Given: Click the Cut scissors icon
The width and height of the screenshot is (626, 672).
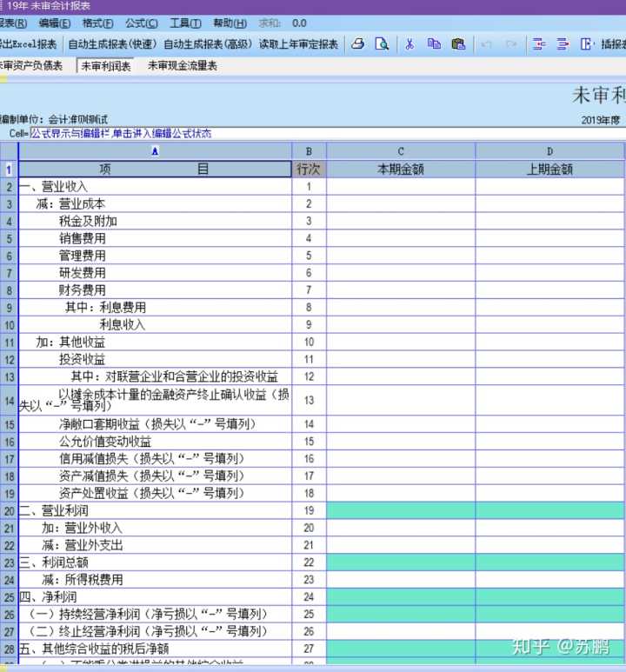Looking at the screenshot, I should tap(410, 43).
